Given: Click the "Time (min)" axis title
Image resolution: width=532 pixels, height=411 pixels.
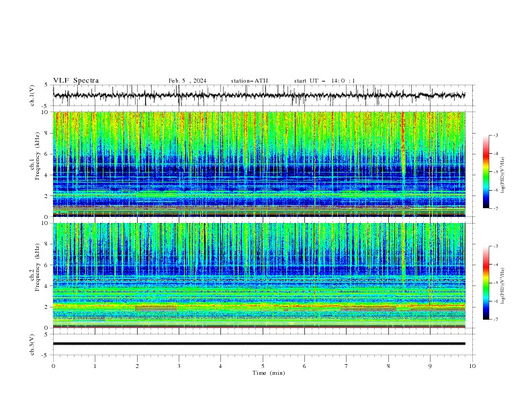Looking at the screenshot, I should [269, 373].
